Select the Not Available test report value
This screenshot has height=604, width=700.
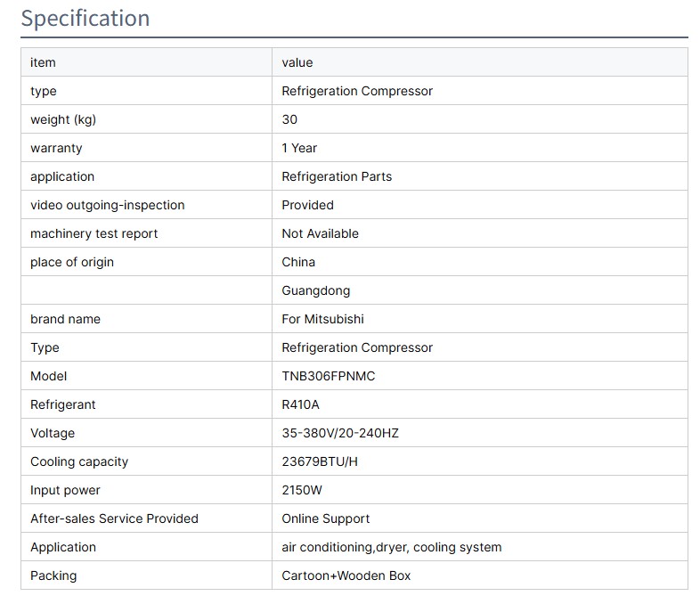point(320,233)
